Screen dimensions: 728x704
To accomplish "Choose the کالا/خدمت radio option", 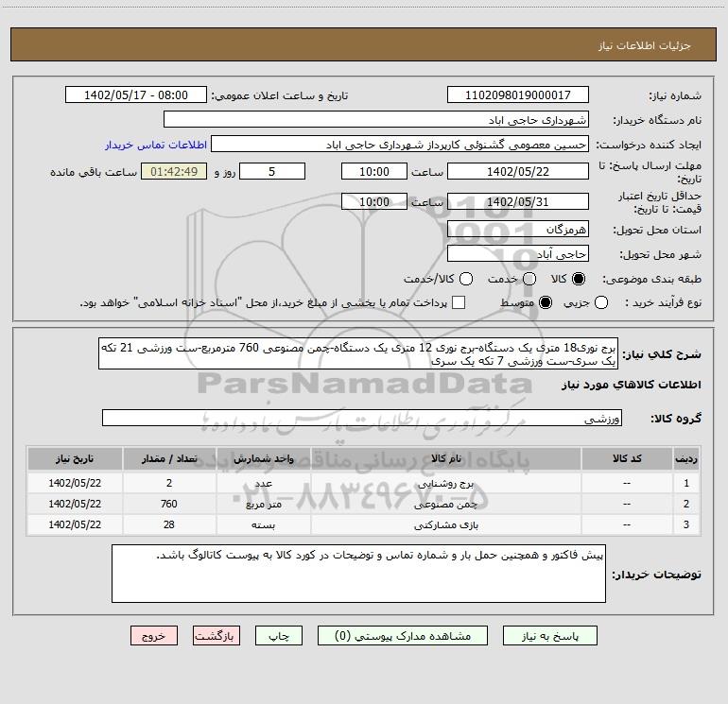I will pyautogui.click(x=466, y=279).
